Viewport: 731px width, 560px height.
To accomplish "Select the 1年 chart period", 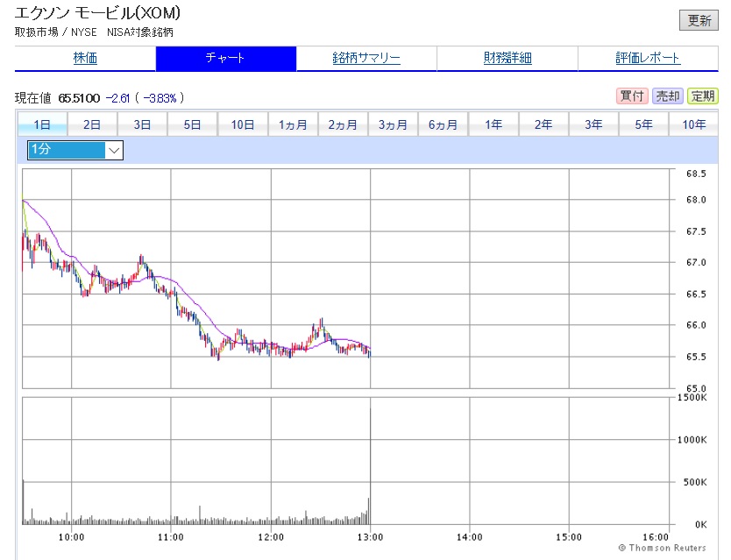I will 493,124.
